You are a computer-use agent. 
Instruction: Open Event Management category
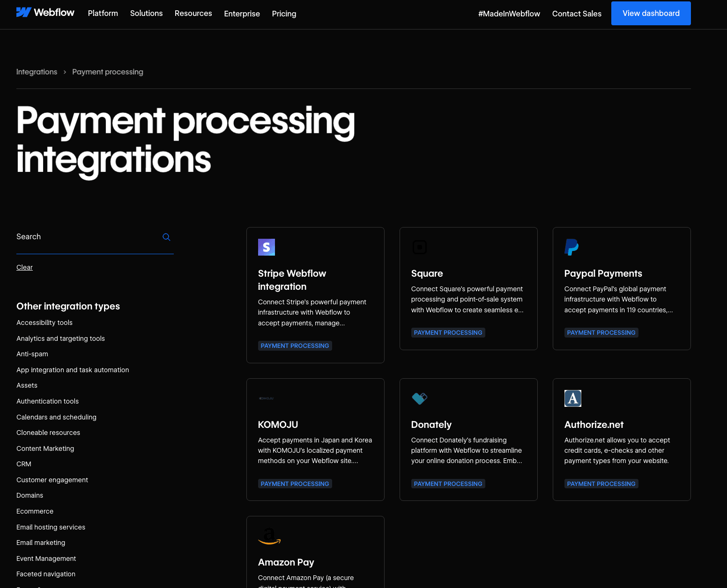pos(46,559)
